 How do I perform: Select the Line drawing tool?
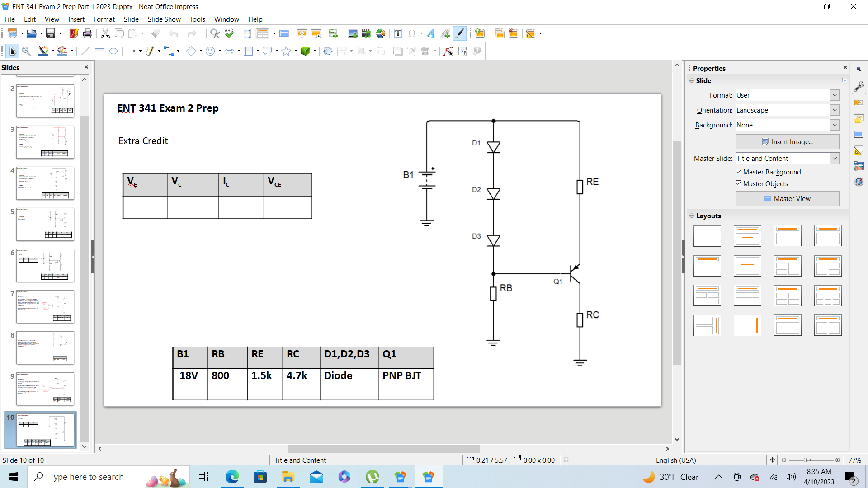click(84, 52)
